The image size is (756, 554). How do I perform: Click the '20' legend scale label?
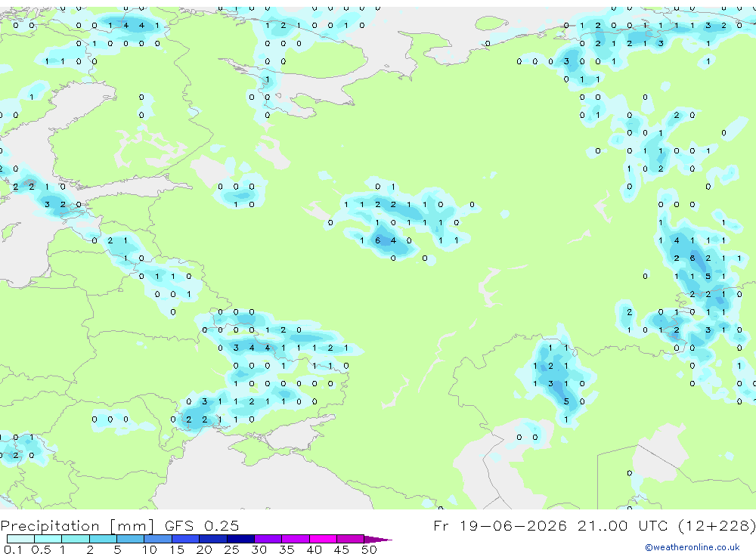[x=204, y=549]
